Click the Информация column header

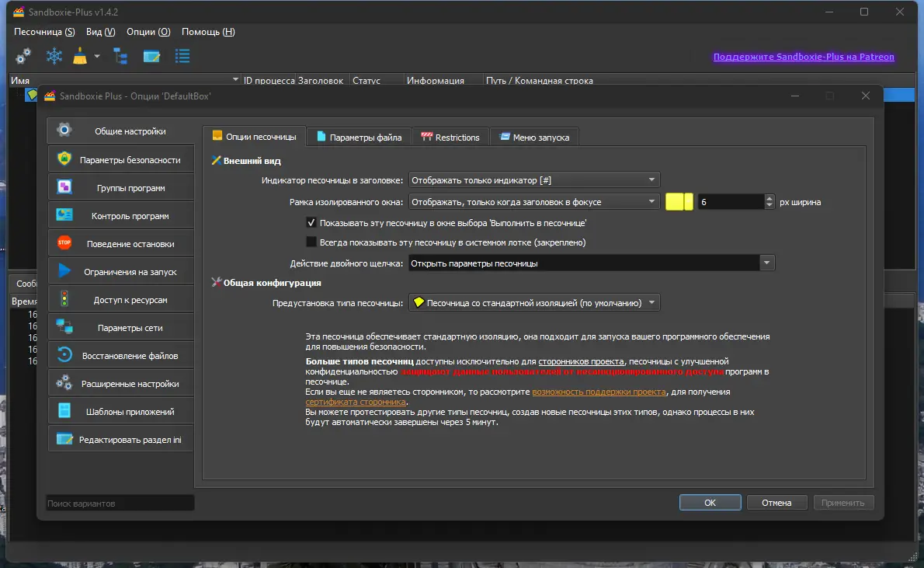pyautogui.click(x=443, y=80)
